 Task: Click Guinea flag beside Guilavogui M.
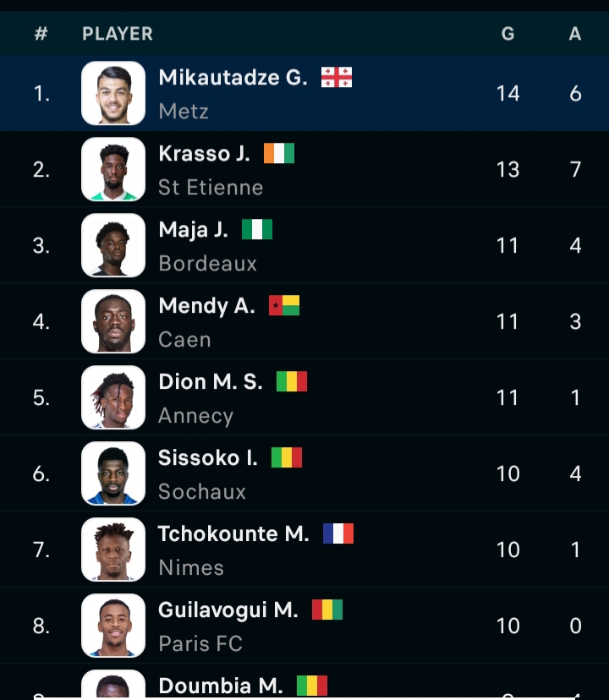(x=327, y=610)
